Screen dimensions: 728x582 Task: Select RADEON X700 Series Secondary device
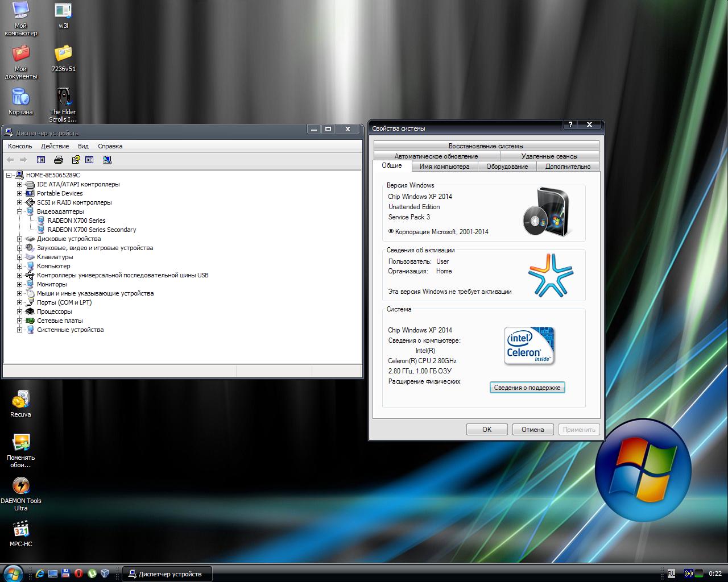pyautogui.click(x=92, y=230)
